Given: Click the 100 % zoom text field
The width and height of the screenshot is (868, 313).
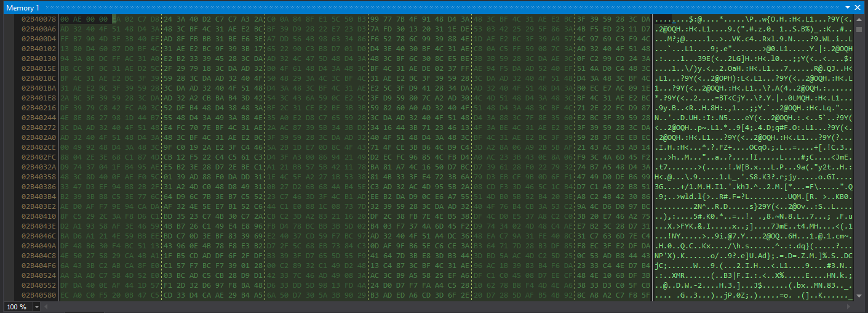Looking at the screenshot, I should 17,306.
